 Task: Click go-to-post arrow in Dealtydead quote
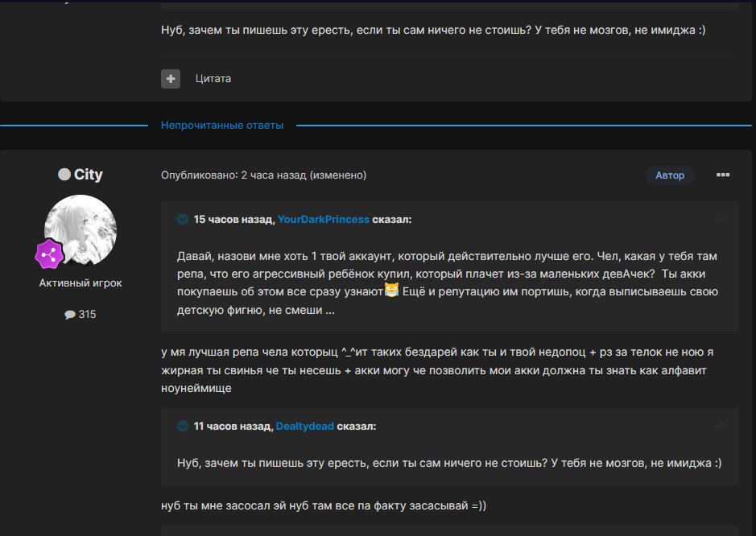tap(721, 427)
